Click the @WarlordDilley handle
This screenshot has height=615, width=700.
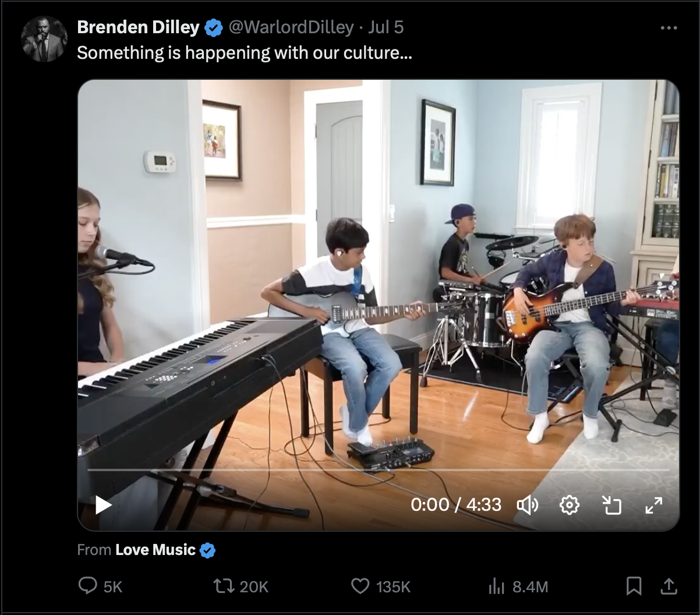coord(291,27)
